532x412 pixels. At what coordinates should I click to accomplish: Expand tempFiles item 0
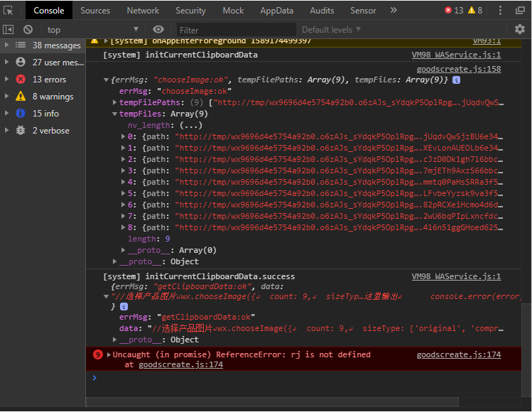point(124,137)
